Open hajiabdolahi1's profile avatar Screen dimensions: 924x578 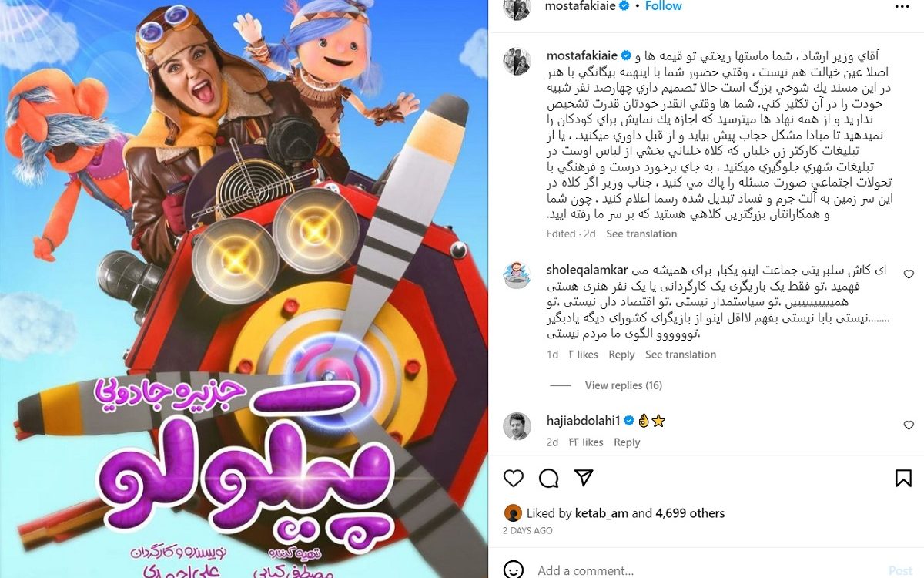[517, 426]
